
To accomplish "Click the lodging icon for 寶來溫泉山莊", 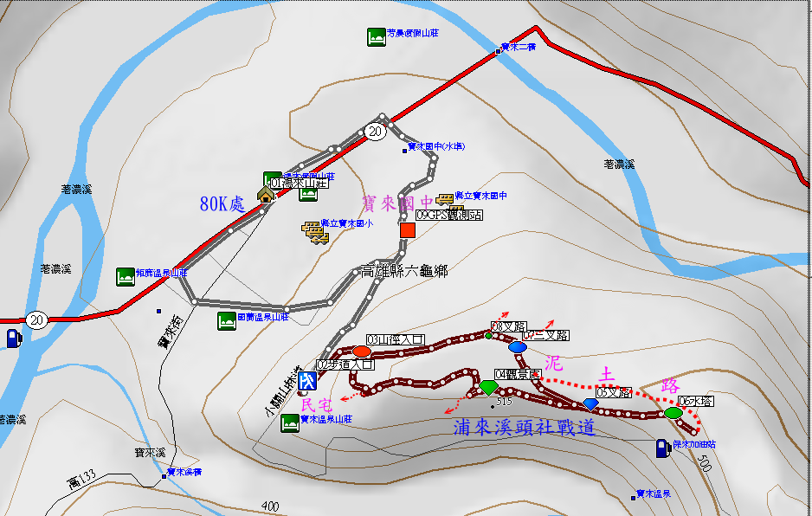I will coord(291,420).
